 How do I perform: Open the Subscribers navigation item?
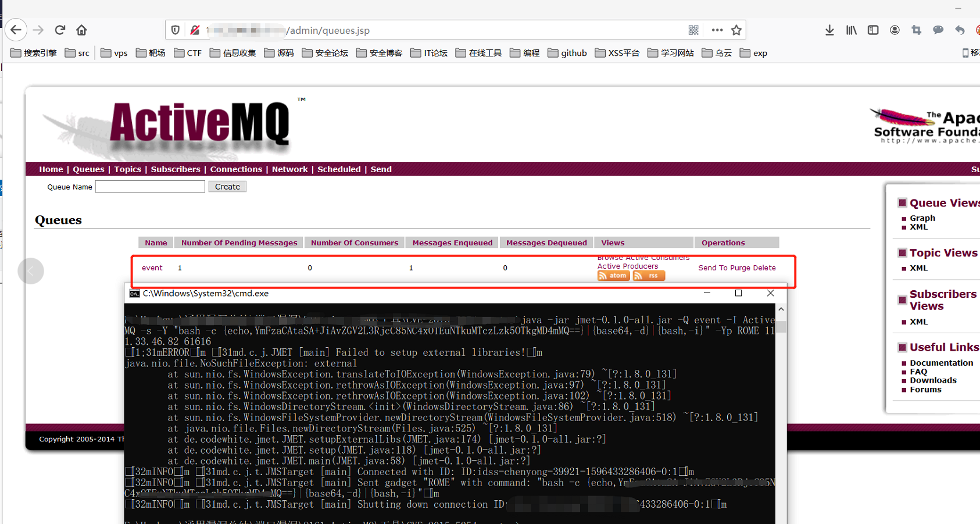[176, 169]
